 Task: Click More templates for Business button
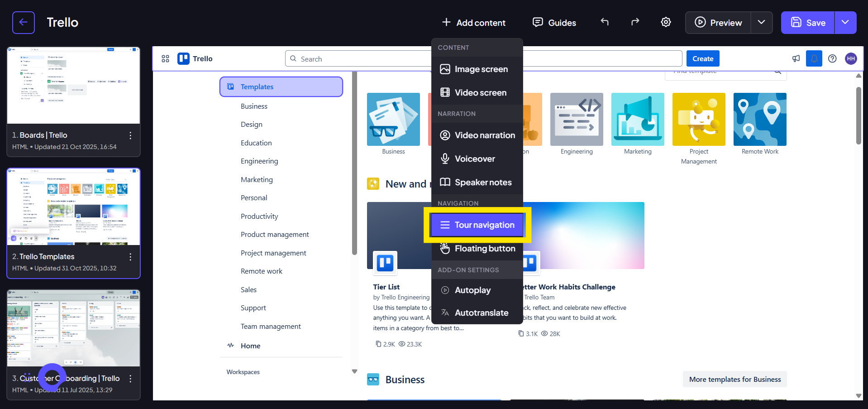(735, 380)
